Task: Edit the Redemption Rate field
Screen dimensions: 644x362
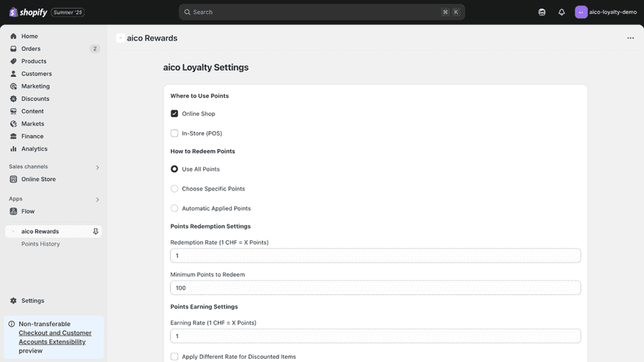Action: 376,256
